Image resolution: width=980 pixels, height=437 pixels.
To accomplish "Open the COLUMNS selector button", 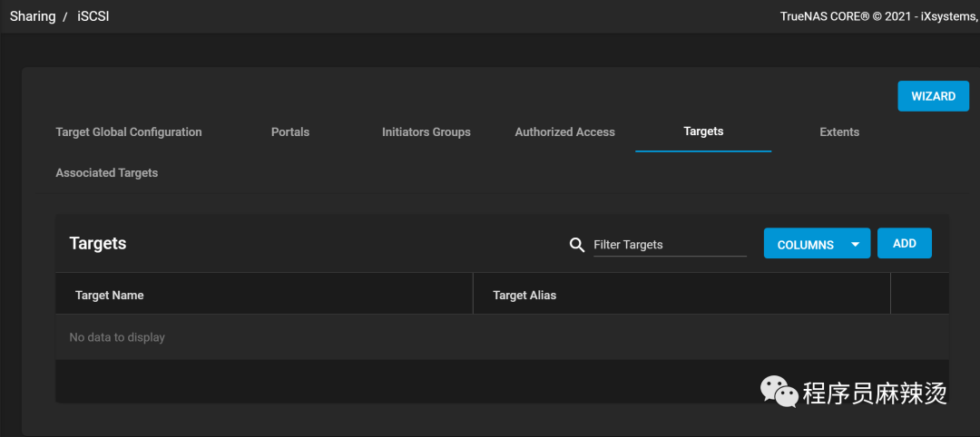I will [817, 243].
